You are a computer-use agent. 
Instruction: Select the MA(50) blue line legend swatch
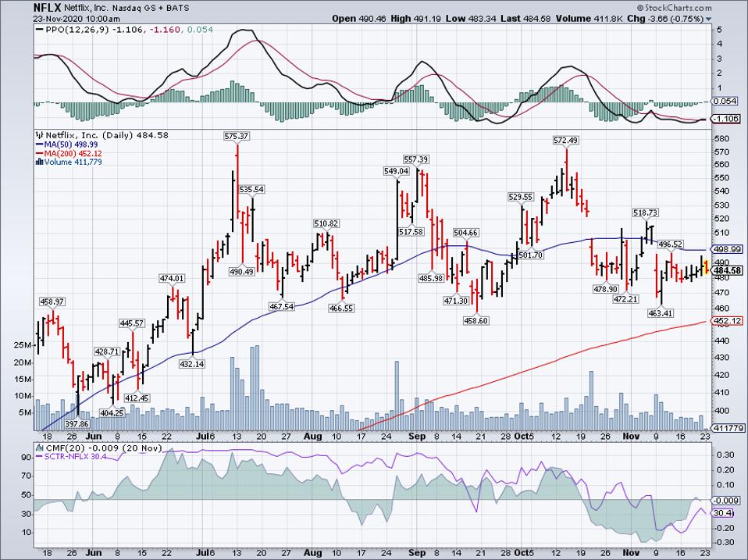pos(40,144)
